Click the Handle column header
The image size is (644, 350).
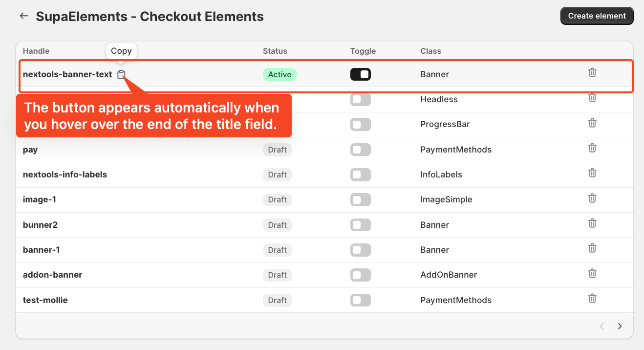click(36, 51)
